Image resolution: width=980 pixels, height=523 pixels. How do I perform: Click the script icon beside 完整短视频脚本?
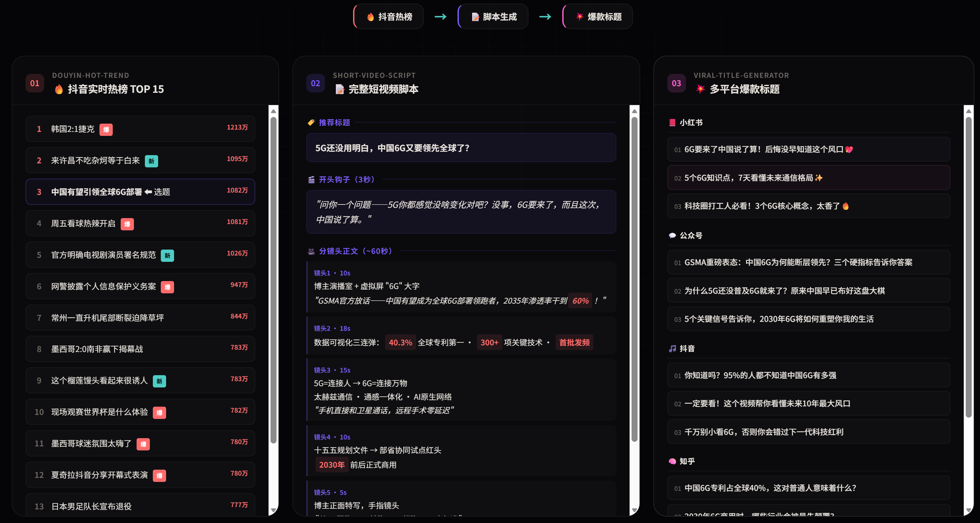[x=340, y=89]
